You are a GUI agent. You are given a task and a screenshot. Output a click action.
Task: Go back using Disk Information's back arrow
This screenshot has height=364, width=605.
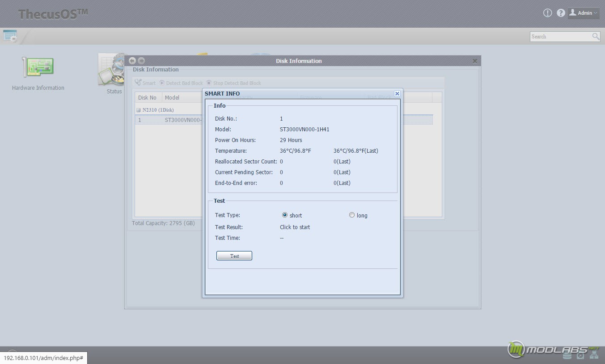(132, 61)
